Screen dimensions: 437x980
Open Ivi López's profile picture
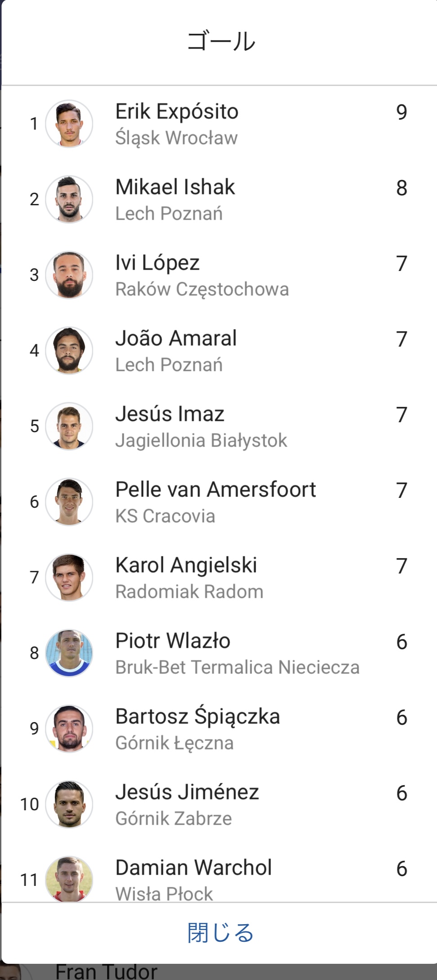pyautogui.click(x=69, y=275)
